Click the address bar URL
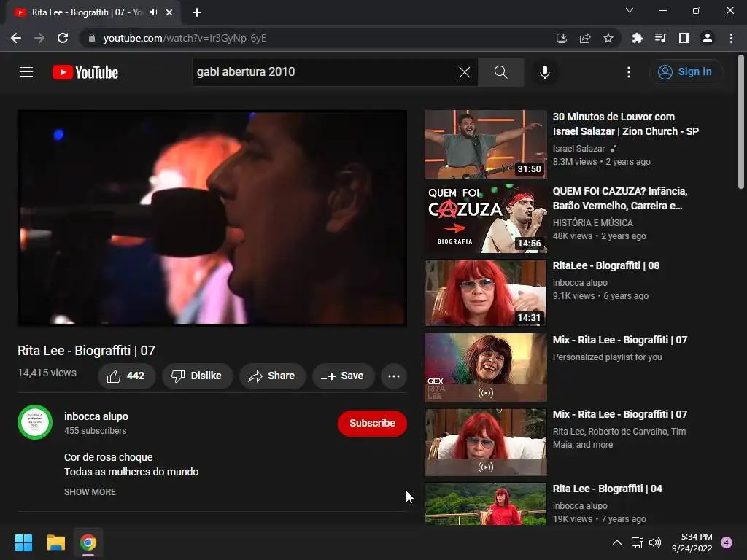The width and height of the screenshot is (747, 560). tap(185, 38)
